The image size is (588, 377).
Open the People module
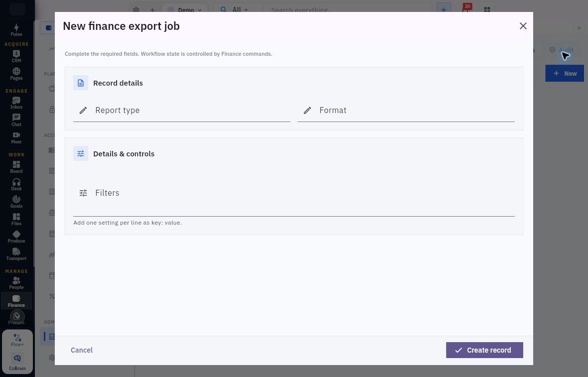[x=16, y=283]
